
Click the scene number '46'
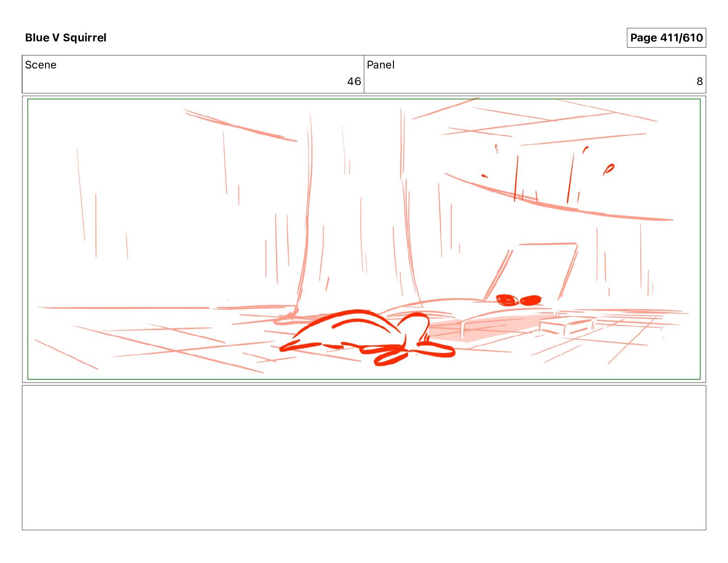(354, 81)
